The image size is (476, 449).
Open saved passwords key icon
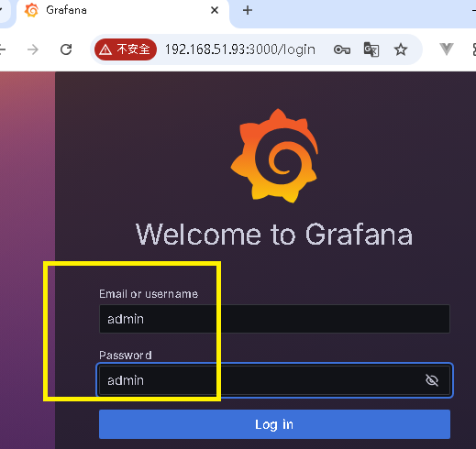[342, 49]
